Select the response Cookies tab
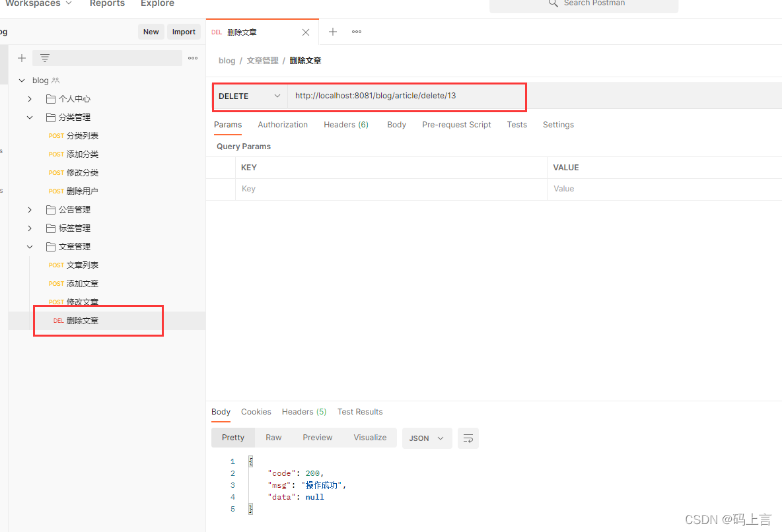This screenshot has height=532, width=782. tap(256, 412)
